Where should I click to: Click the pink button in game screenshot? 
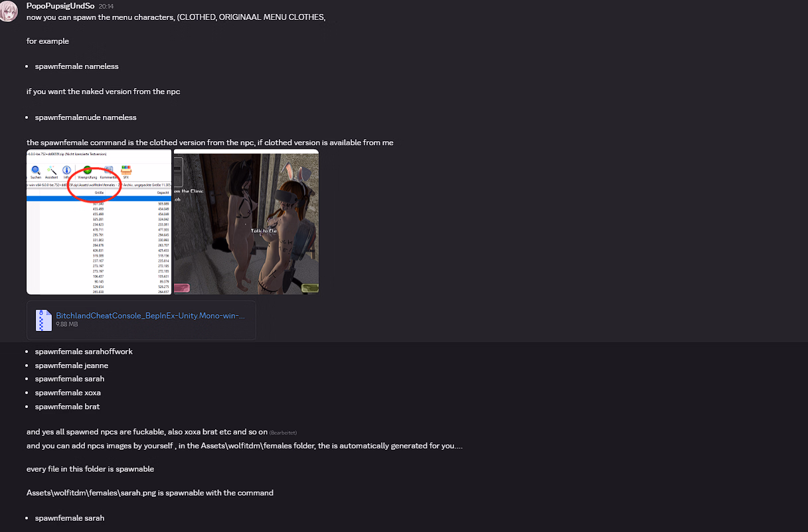click(181, 288)
